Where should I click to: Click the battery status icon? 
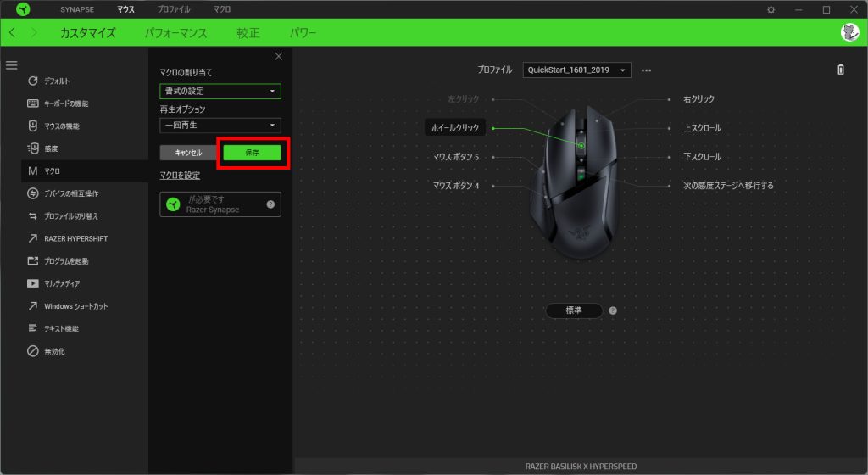point(840,70)
